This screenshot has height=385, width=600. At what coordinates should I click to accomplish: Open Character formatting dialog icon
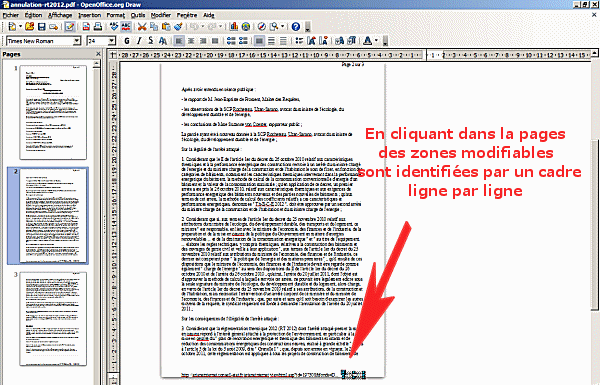(x=339, y=41)
